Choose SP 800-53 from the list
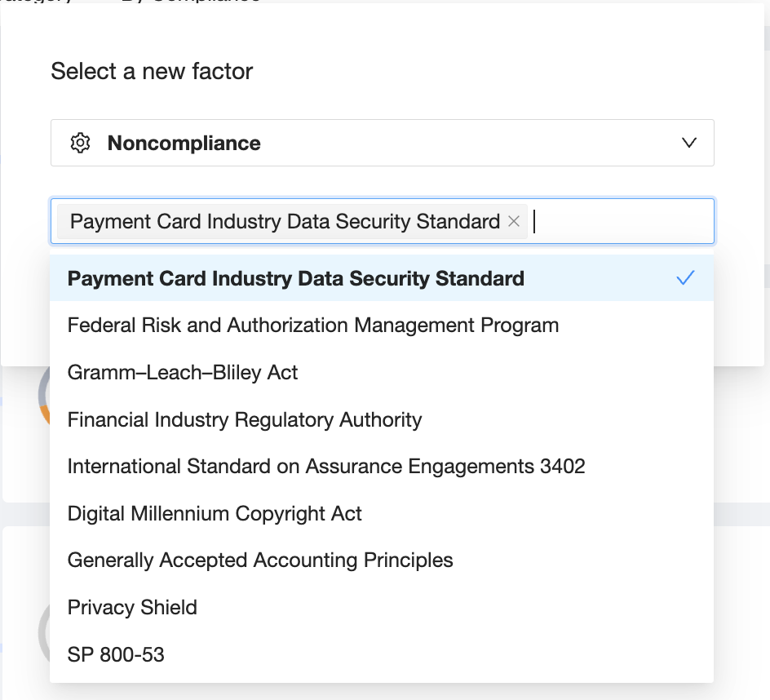Screen dimensions: 770x700 click(116, 654)
